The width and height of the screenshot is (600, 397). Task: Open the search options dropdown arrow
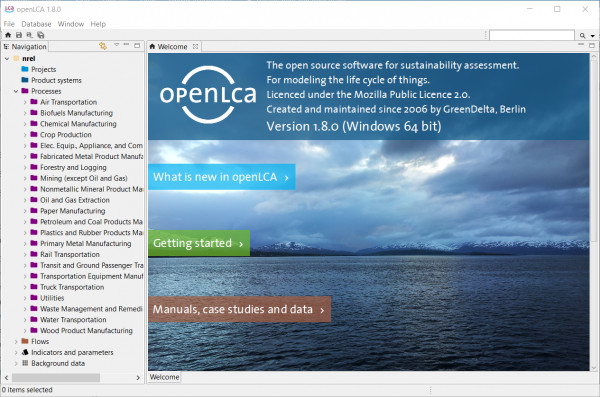pyautogui.click(x=592, y=36)
